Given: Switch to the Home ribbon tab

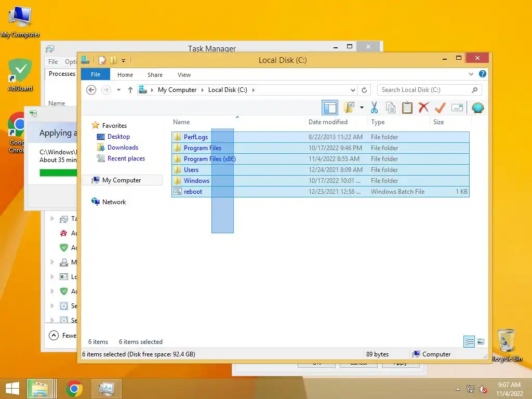Looking at the screenshot, I should coord(125,75).
